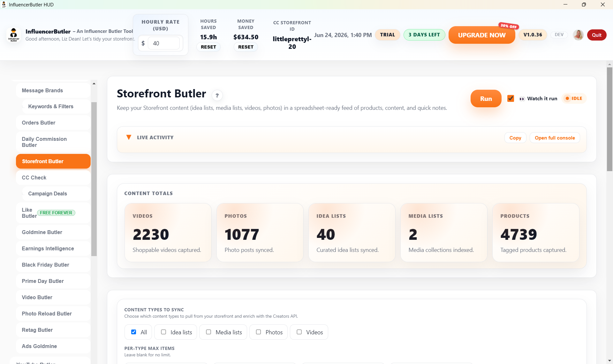Click the InfluencerButler title bar app icon
Image resolution: width=613 pixels, height=364 pixels.
click(4, 4)
